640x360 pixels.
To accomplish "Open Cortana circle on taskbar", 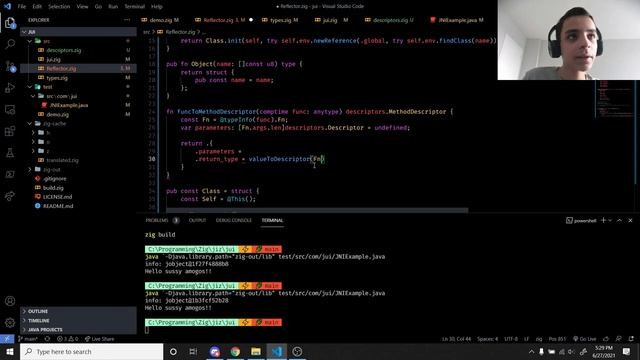I will tap(173, 351).
